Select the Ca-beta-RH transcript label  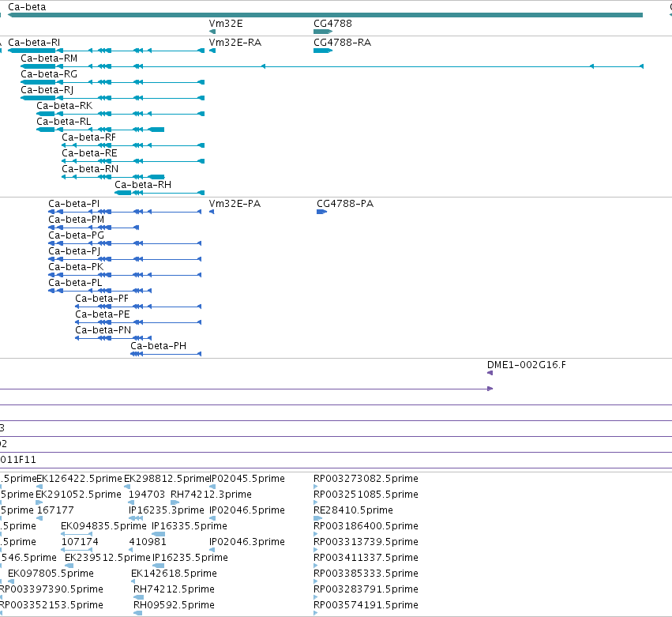(x=143, y=185)
